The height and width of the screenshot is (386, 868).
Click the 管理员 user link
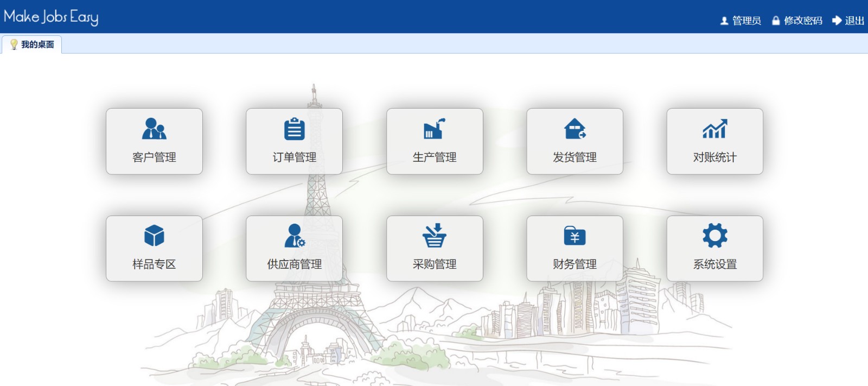[746, 21]
